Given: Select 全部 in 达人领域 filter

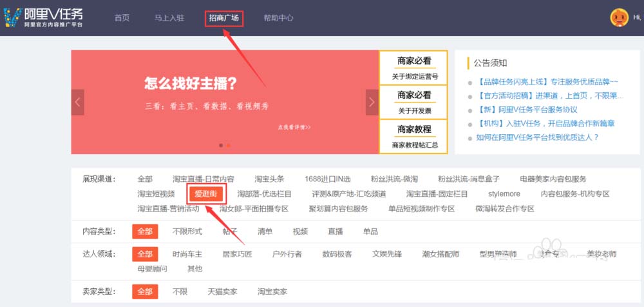Looking at the screenshot, I should point(145,254).
